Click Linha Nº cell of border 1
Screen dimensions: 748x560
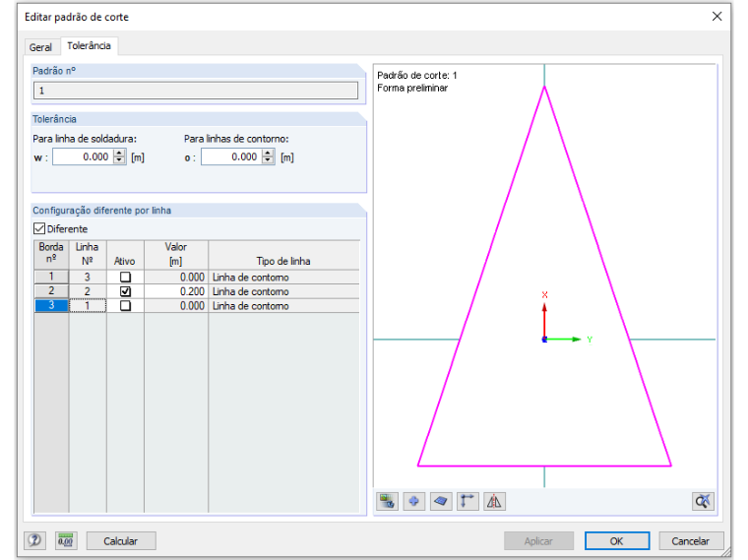click(x=88, y=277)
